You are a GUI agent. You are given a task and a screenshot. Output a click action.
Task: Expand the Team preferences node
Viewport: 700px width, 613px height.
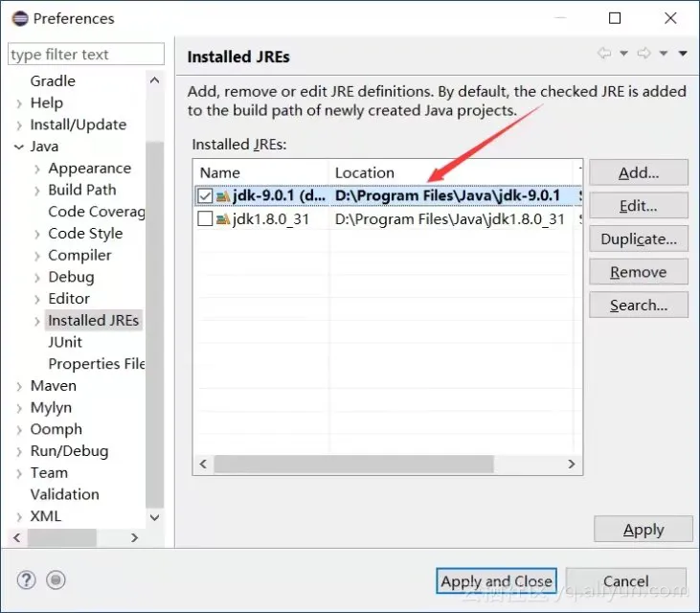pos(19,474)
